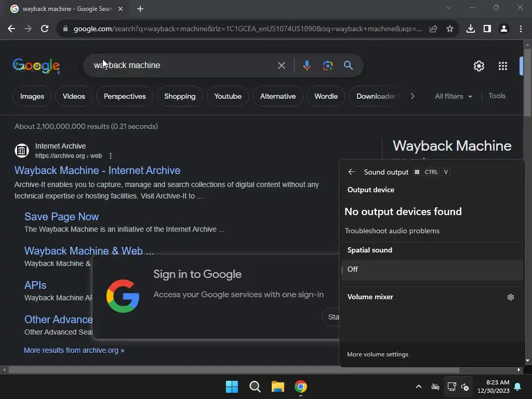Click the network tray icon
The height and width of the screenshot is (399, 532).
point(451,387)
